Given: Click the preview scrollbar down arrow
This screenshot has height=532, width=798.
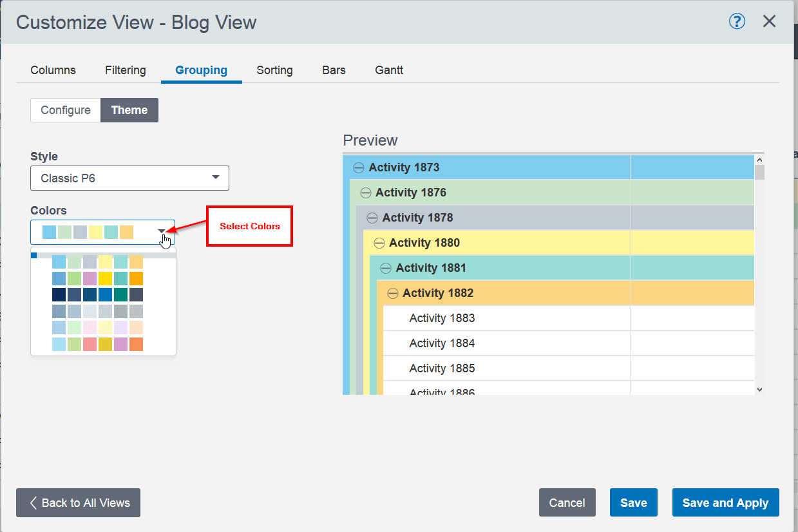Looking at the screenshot, I should (x=759, y=389).
